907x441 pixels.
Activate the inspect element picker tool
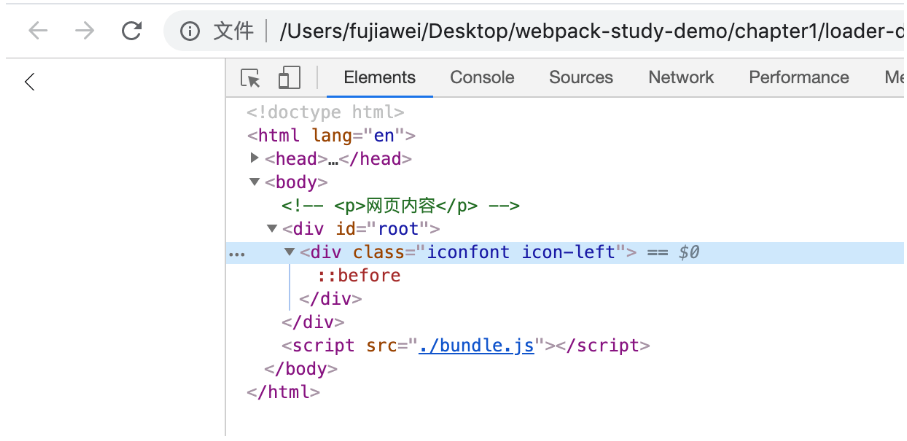[x=250, y=78]
